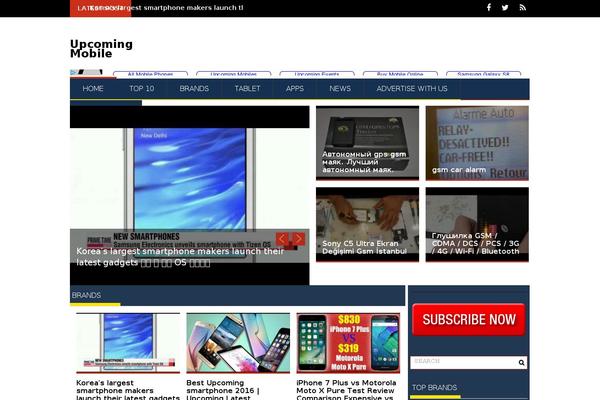Open ADVERTISE WITH US menu item
The height and width of the screenshot is (400, 600).
(412, 88)
